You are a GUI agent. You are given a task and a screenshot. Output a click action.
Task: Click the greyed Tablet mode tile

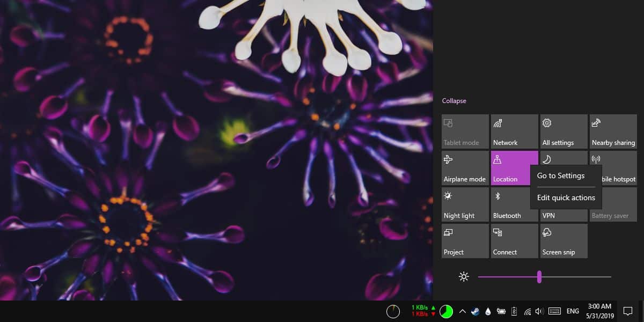tap(465, 131)
